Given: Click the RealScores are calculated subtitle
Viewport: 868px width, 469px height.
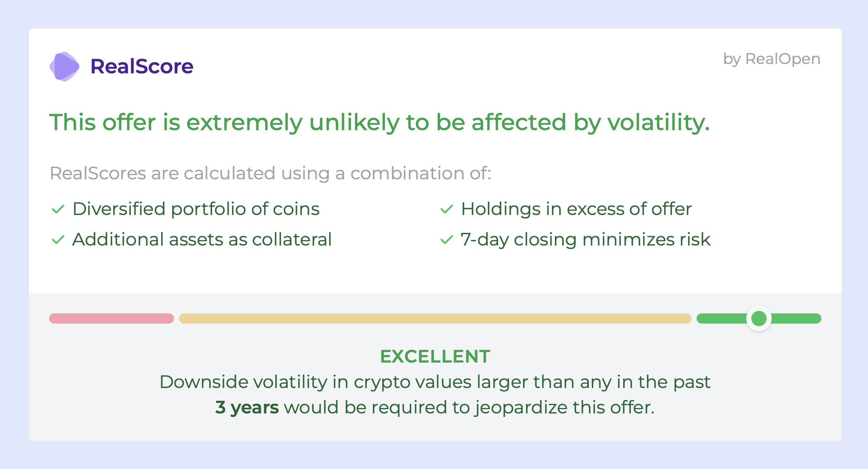Looking at the screenshot, I should pos(270,173).
